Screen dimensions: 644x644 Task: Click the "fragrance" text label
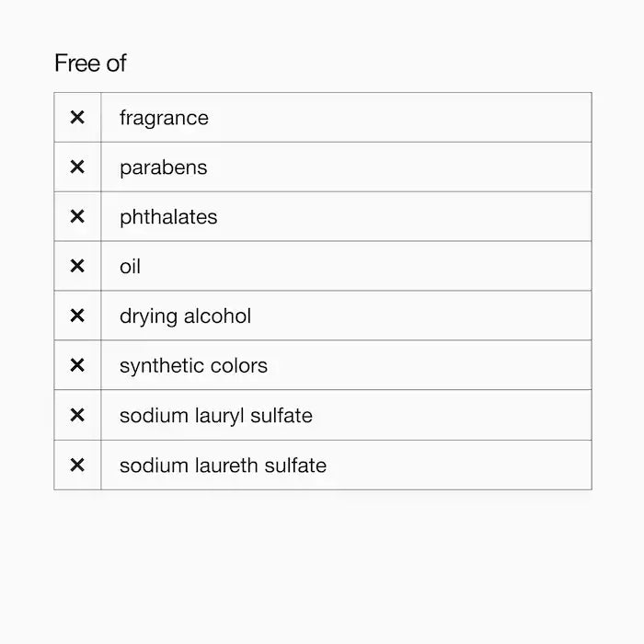[x=164, y=119]
